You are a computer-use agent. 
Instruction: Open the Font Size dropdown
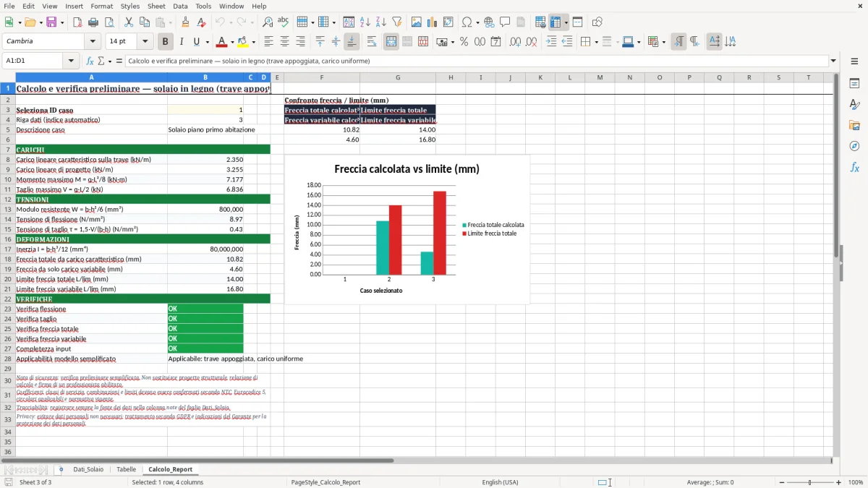coord(145,42)
